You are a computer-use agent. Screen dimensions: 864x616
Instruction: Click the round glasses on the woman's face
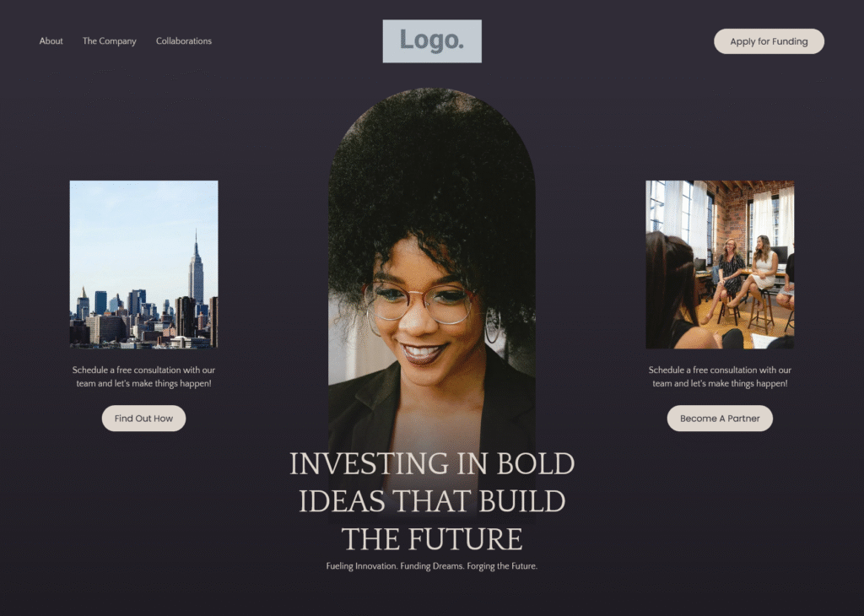pyautogui.click(x=420, y=301)
